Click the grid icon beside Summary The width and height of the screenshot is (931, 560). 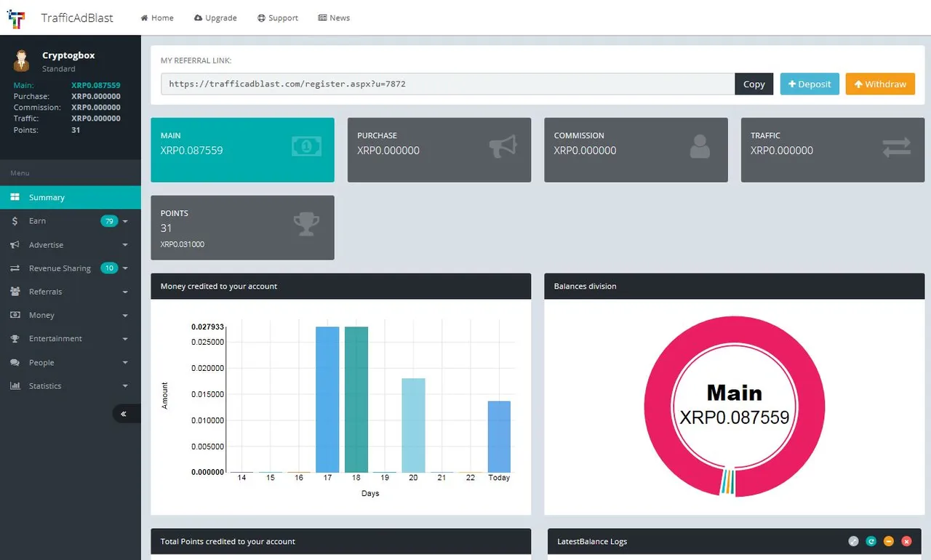(x=15, y=197)
